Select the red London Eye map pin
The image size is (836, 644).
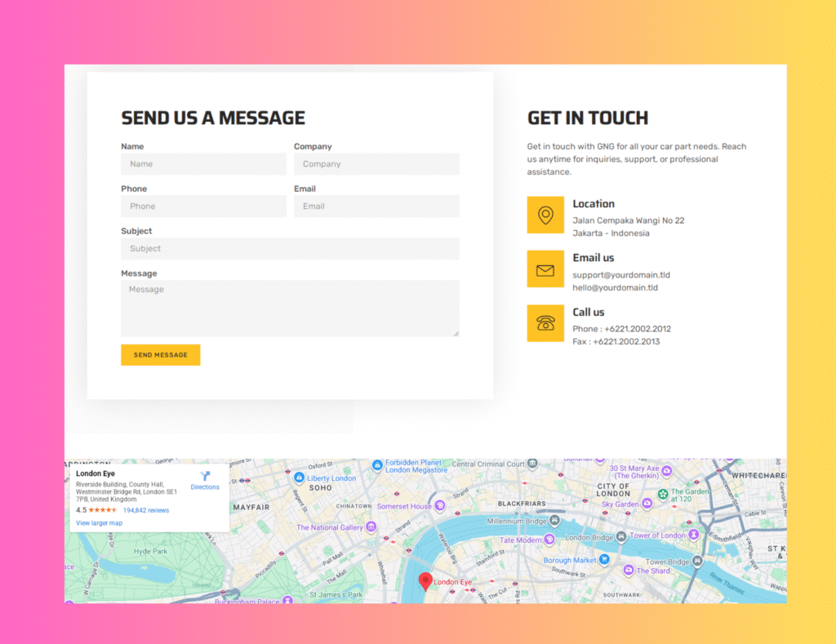click(425, 581)
